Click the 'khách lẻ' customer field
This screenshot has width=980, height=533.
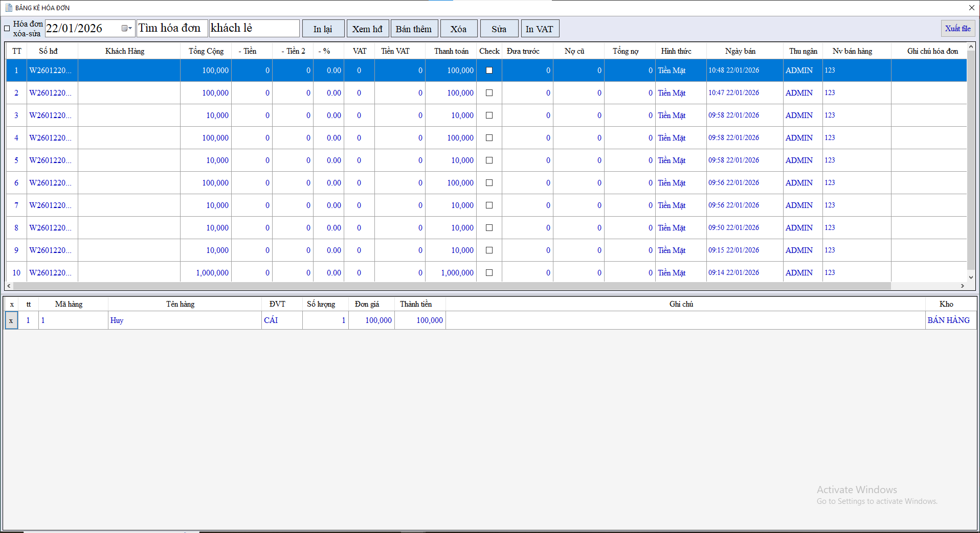click(x=254, y=28)
